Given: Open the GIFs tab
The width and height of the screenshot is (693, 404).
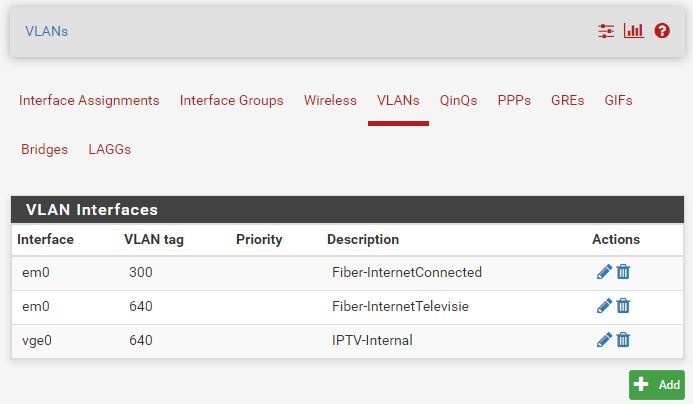Looking at the screenshot, I should point(618,100).
